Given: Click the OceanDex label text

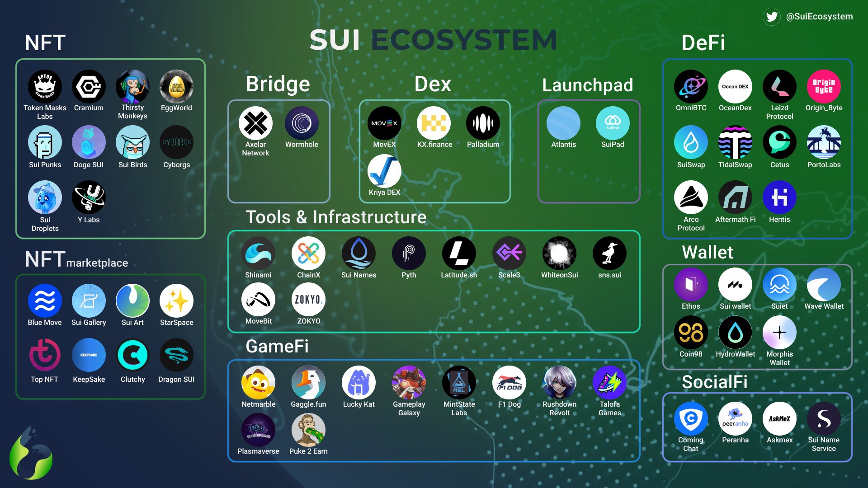Looking at the screenshot, I should coord(735,108).
